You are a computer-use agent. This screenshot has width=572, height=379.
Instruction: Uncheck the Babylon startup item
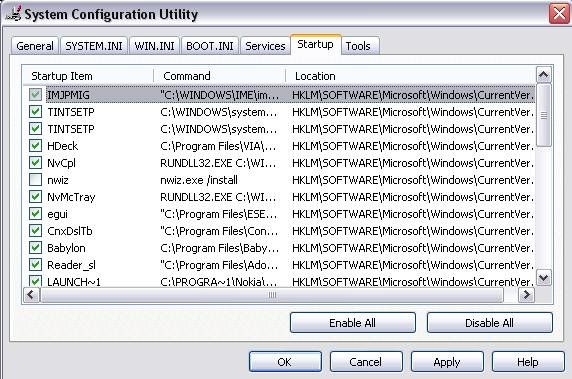click(35, 248)
